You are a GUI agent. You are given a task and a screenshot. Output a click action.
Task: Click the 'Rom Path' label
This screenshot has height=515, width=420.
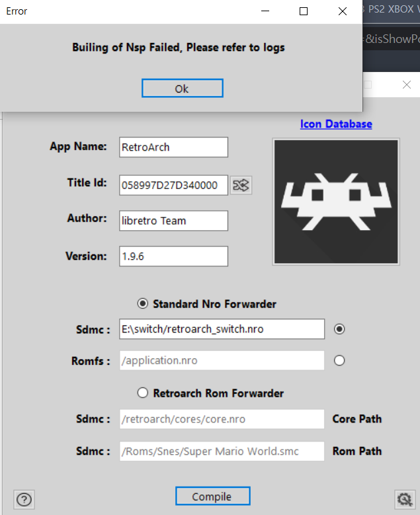pyautogui.click(x=357, y=451)
